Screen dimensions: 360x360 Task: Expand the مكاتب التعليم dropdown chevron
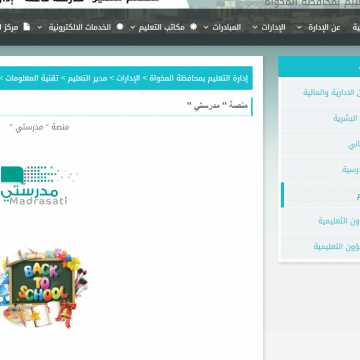click(x=133, y=27)
